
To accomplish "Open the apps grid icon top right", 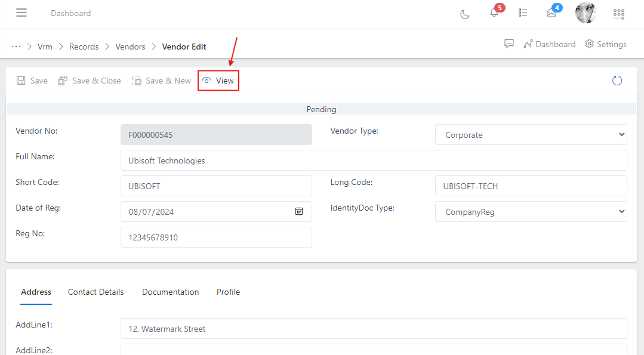I will (x=618, y=13).
